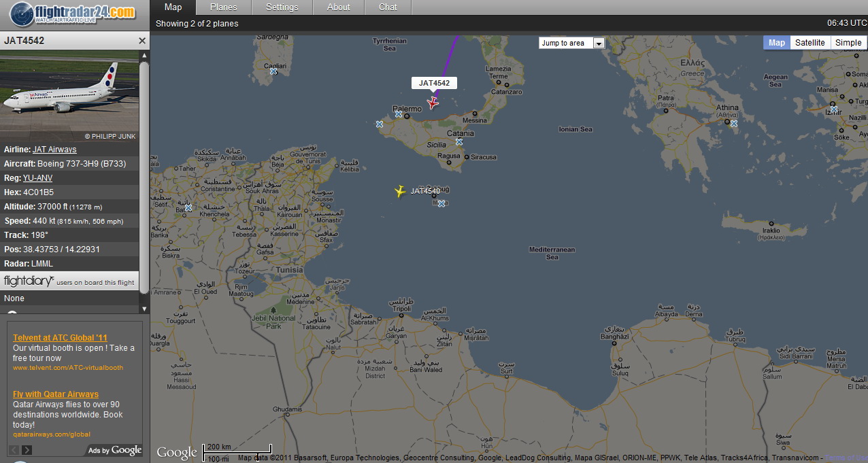Click the qatarairways.com/global URL
This screenshot has width=868, height=463.
[x=52, y=434]
